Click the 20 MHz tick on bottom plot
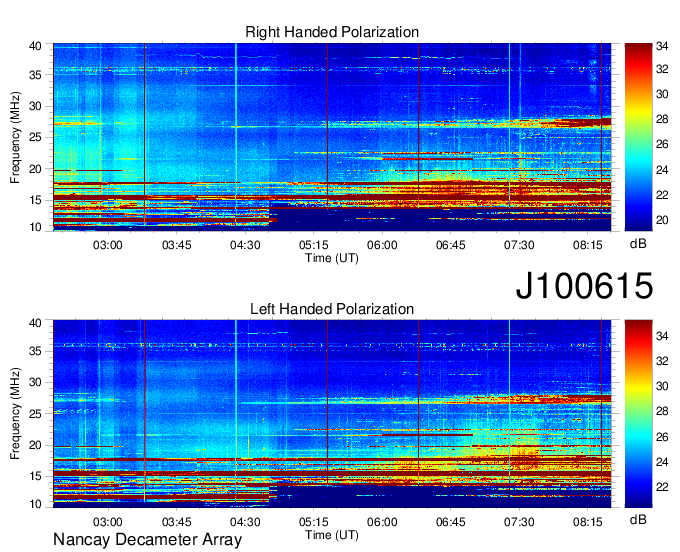 tap(35, 445)
